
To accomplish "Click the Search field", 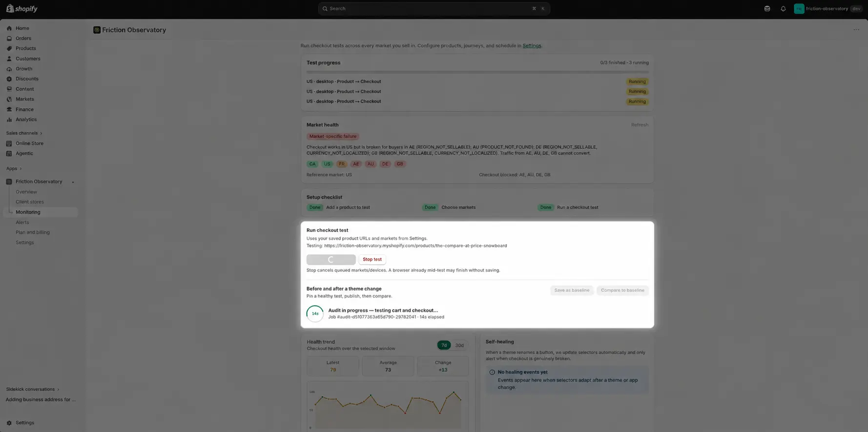I will (434, 9).
